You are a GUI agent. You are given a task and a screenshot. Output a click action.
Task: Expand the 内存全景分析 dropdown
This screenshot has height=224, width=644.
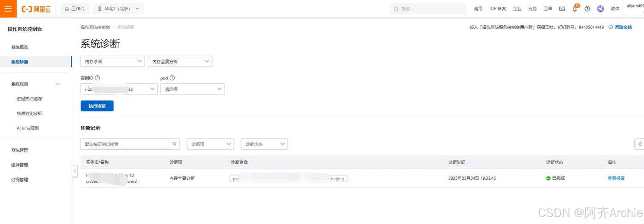pos(180,61)
